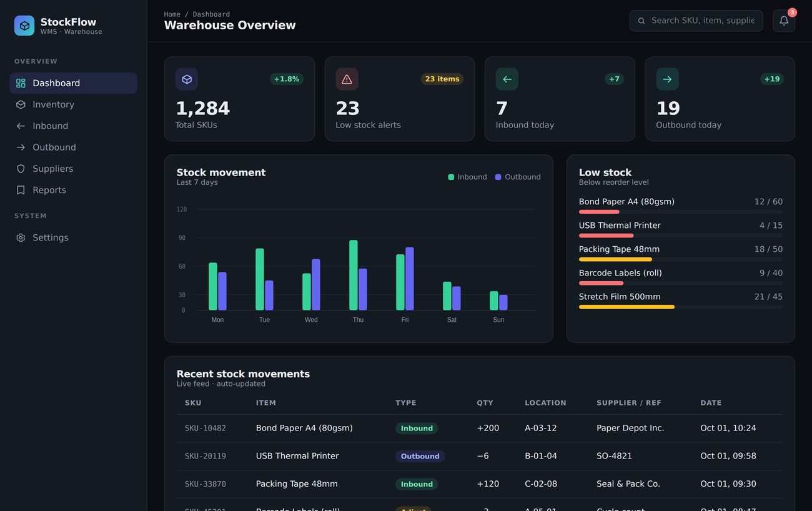The image size is (812, 511).
Task: Click the Outbound today arrow icon
Action: (x=667, y=79)
